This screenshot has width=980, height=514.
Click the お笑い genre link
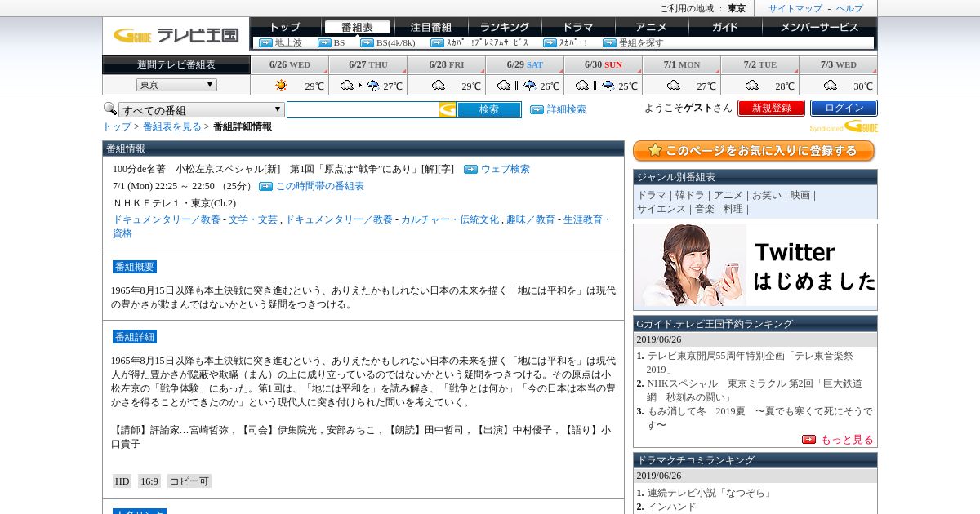767,195
